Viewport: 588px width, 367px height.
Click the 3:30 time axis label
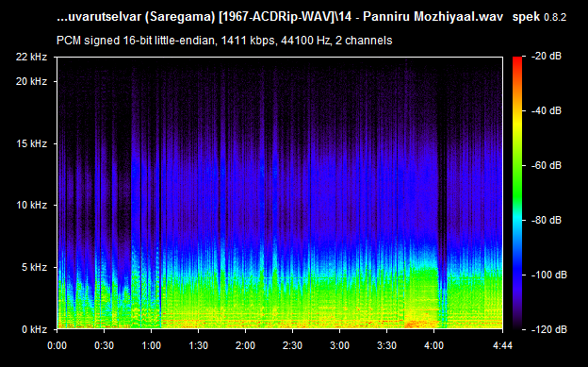[386, 345]
